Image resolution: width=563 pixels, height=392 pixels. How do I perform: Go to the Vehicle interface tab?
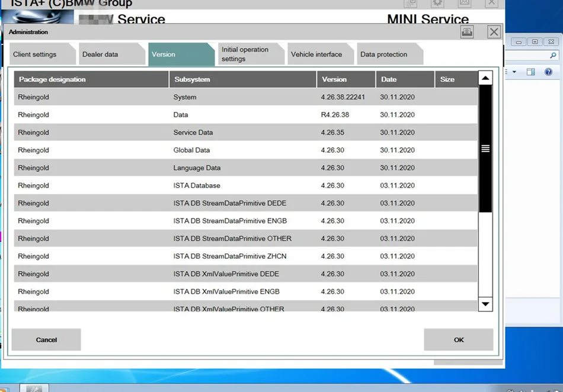tap(320, 54)
